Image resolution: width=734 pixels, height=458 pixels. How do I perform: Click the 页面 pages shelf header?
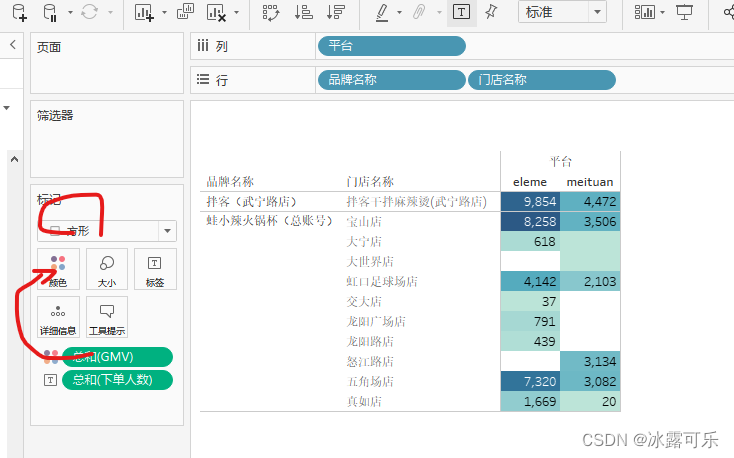(49, 47)
